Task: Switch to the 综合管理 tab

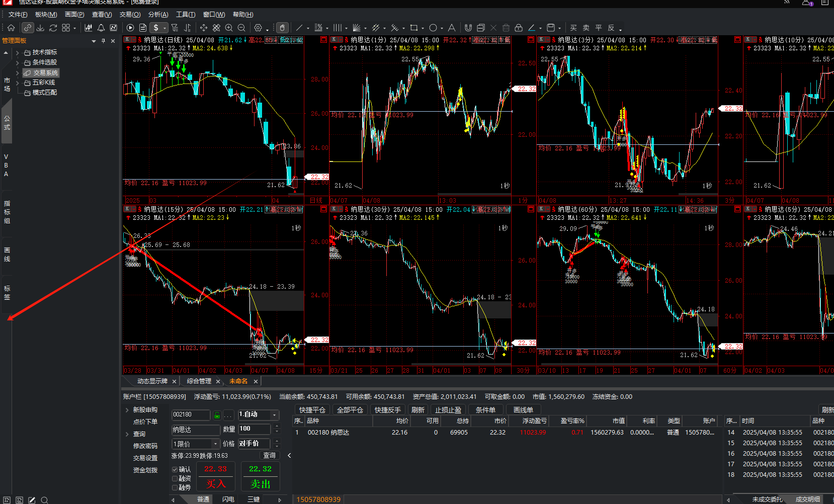Action: tap(199, 381)
